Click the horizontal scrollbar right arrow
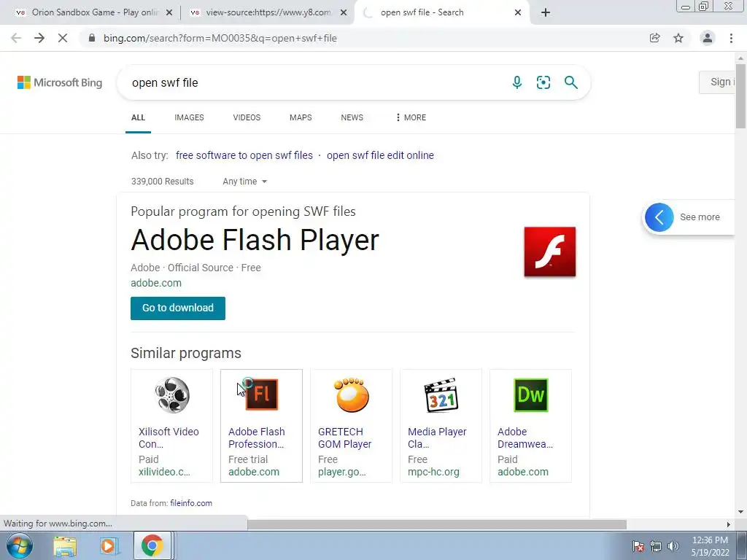This screenshot has height=560, width=747. pyautogui.click(x=729, y=524)
